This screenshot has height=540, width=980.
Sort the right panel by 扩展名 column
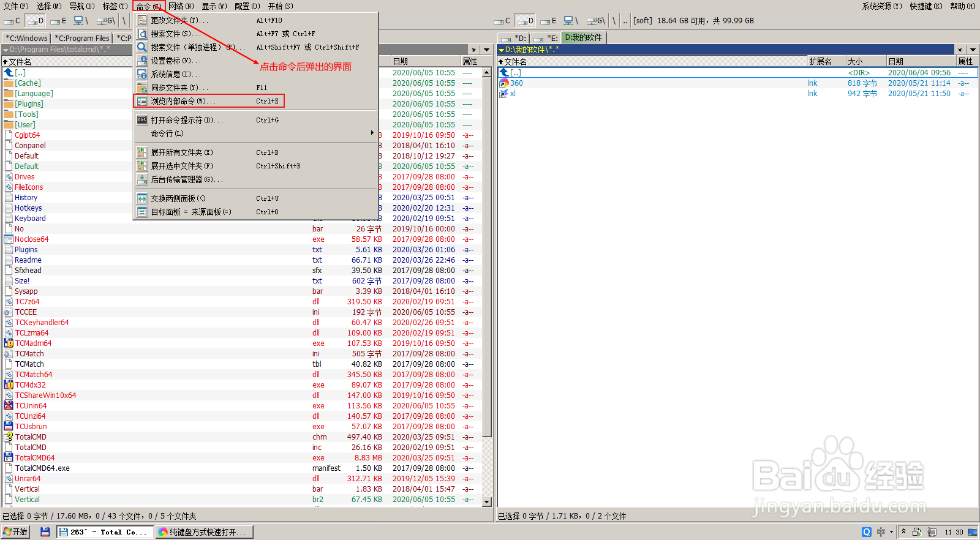point(826,61)
